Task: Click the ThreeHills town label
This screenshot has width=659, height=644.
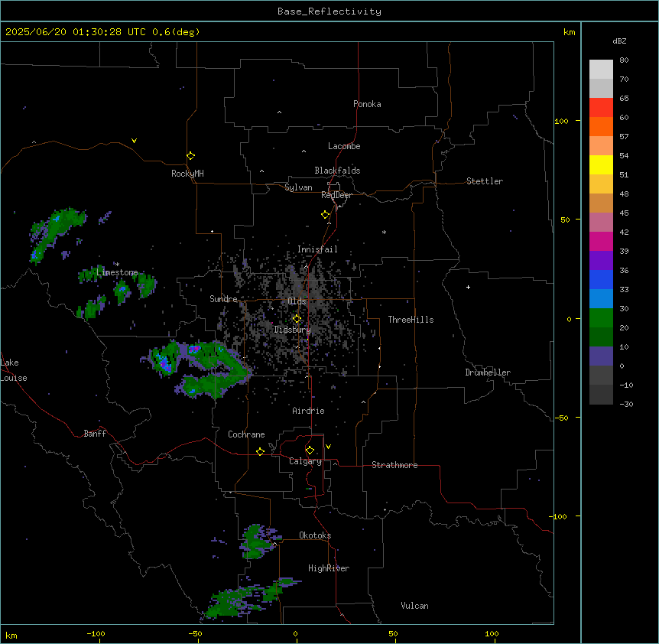Action: tap(411, 320)
